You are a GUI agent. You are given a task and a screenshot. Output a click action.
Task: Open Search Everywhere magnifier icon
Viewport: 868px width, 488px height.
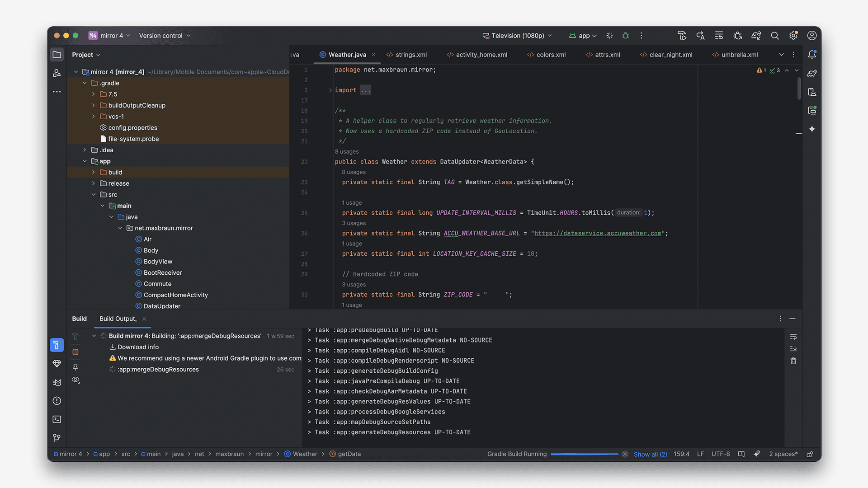pos(774,36)
